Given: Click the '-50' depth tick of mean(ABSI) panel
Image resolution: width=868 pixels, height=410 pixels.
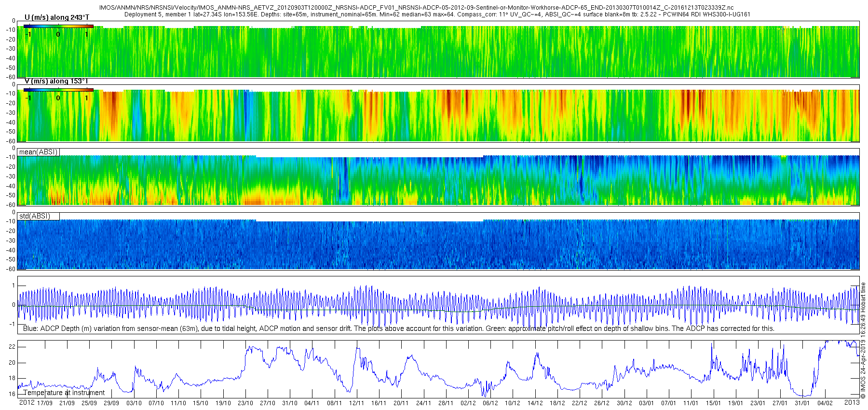Looking at the screenshot, I should (x=11, y=196).
